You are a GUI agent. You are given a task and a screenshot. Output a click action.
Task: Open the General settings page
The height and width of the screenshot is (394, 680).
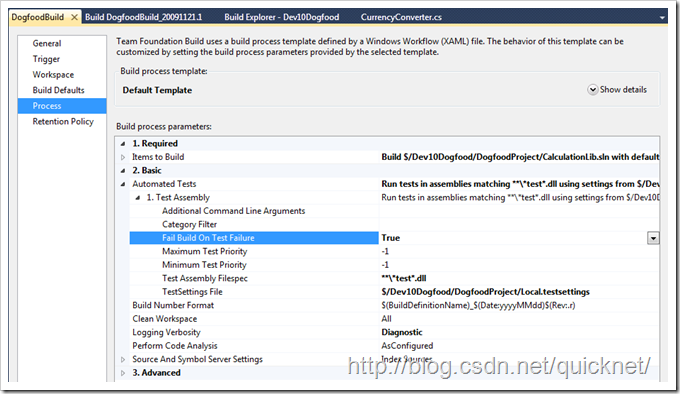(47, 43)
